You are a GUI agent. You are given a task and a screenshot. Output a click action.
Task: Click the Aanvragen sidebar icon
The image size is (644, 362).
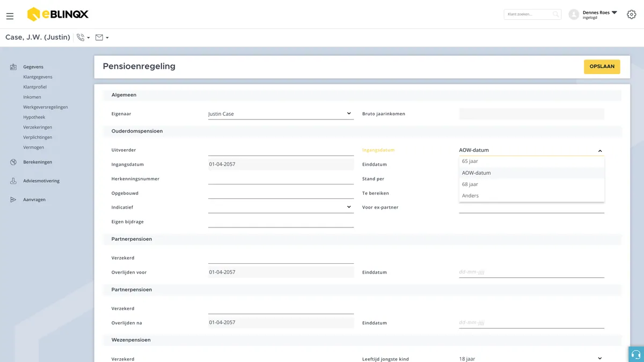(x=13, y=200)
